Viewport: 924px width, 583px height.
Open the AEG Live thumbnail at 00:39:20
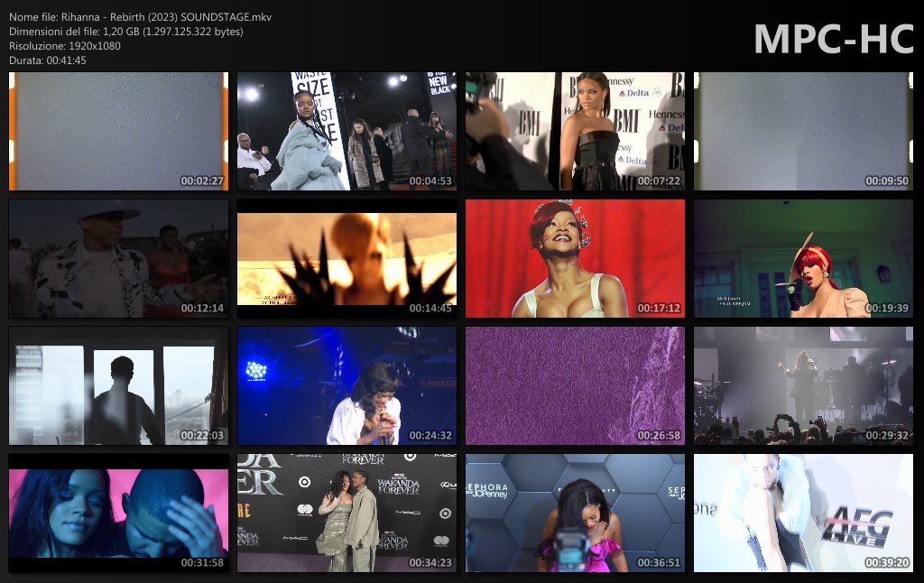click(803, 513)
